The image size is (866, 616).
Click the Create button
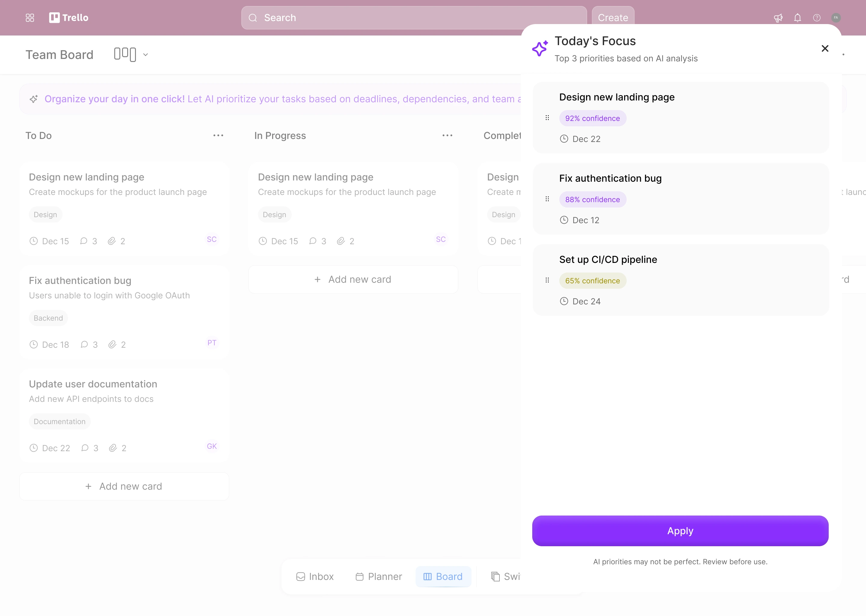(613, 18)
